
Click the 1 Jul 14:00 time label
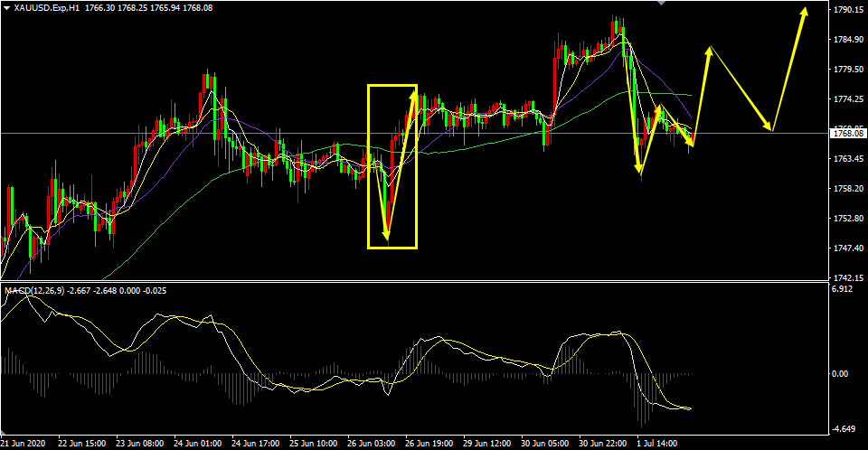click(657, 444)
